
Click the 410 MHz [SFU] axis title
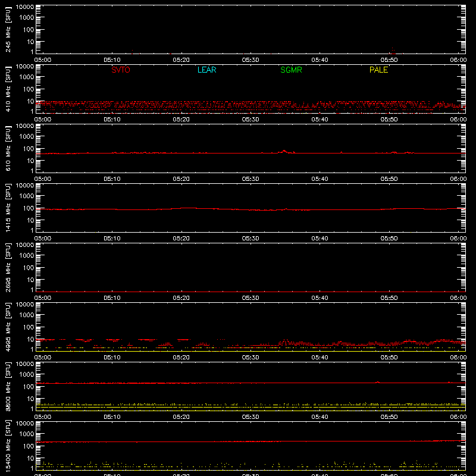coord(8,89)
